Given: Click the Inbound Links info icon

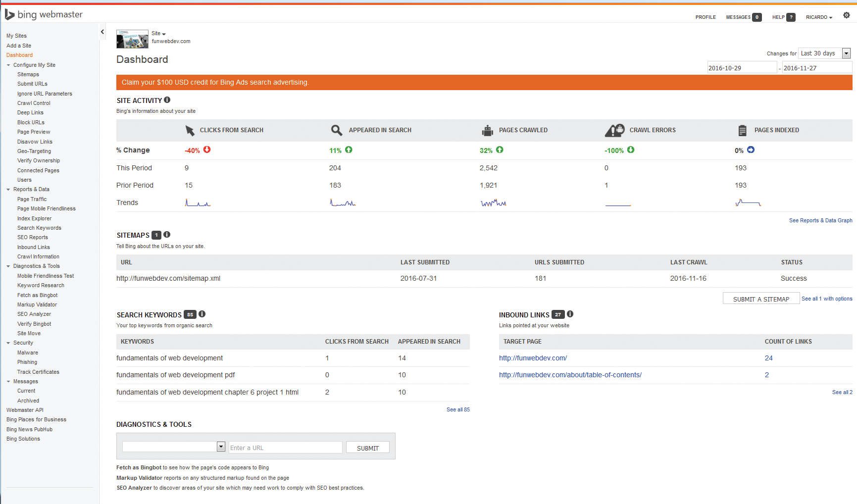Looking at the screenshot, I should (570, 314).
